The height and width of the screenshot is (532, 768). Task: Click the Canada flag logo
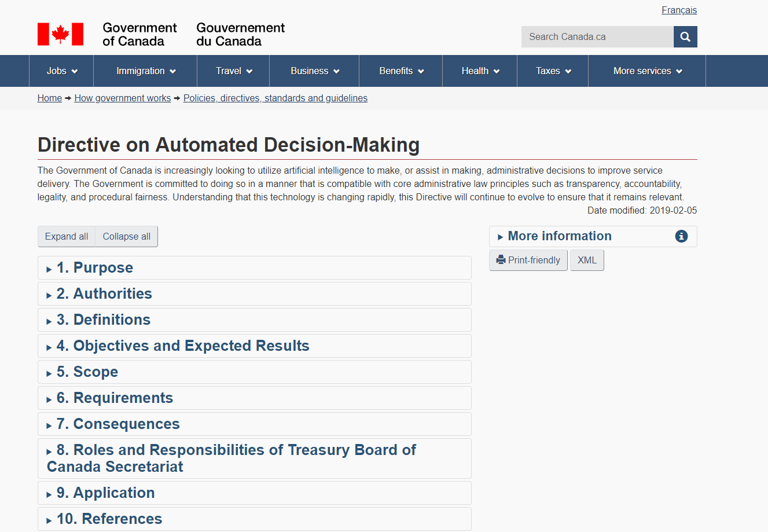tap(60, 34)
